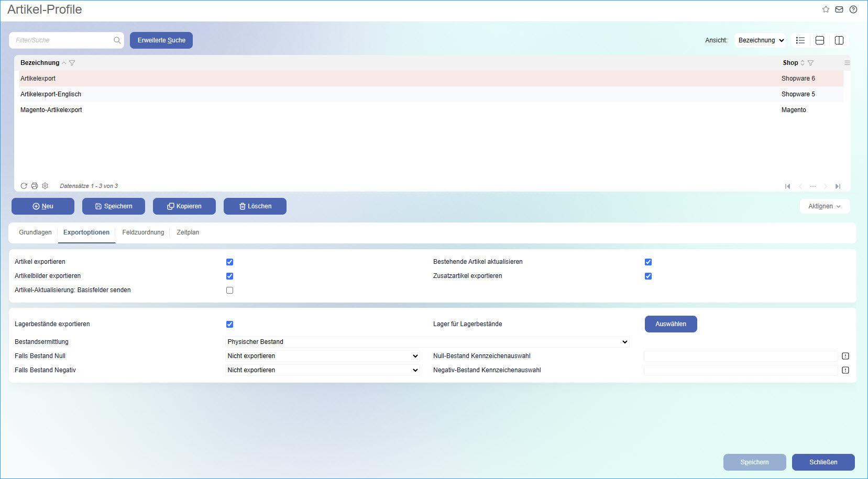Open the table column menu icon
This screenshot has height=479, width=868.
(x=847, y=63)
